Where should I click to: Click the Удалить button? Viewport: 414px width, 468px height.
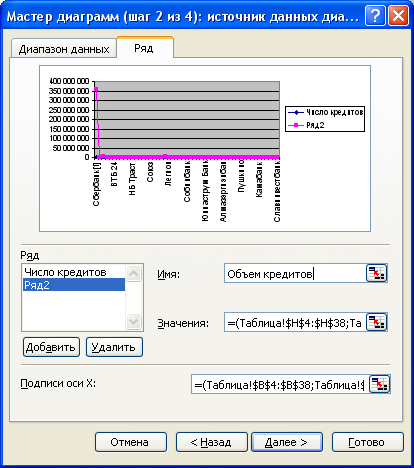[114, 347]
